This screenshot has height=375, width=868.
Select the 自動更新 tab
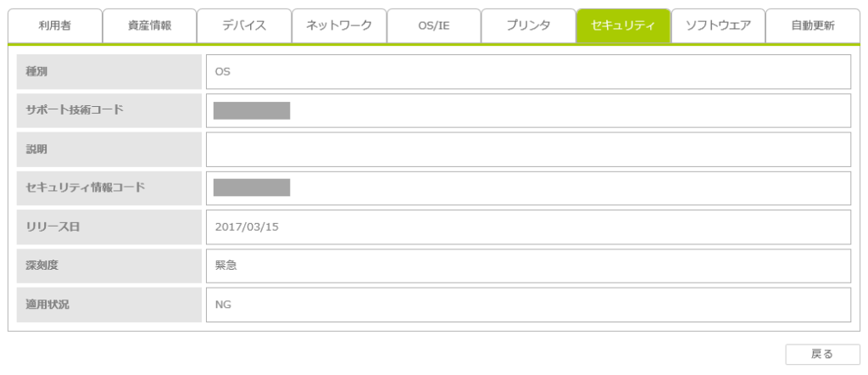pyautogui.click(x=812, y=25)
